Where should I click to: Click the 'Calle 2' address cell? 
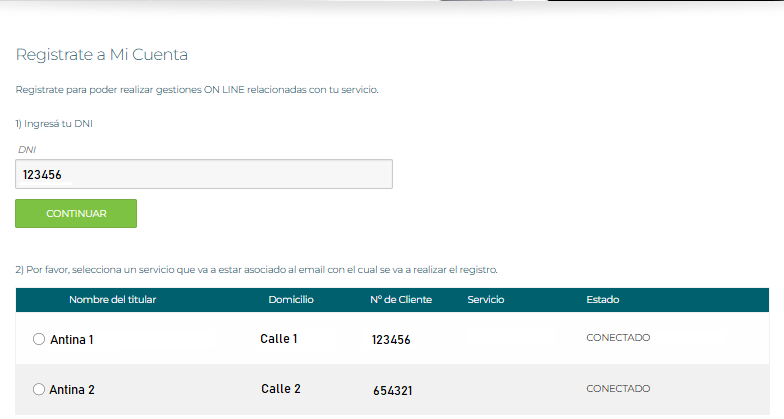click(x=281, y=389)
